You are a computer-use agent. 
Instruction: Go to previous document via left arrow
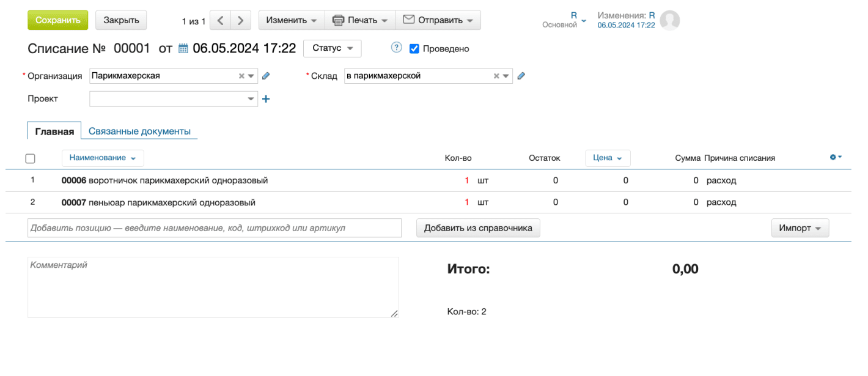click(x=220, y=20)
